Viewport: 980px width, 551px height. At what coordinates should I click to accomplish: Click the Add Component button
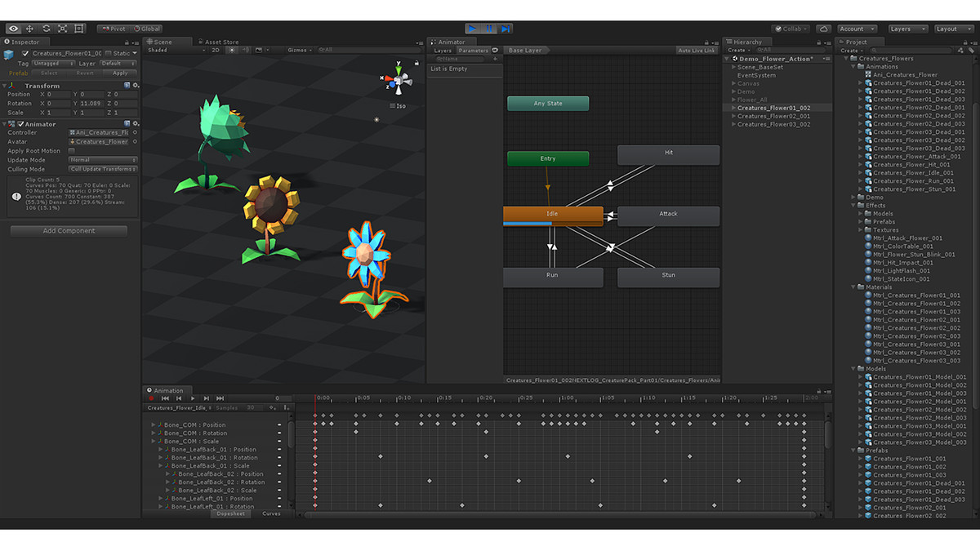[x=68, y=230]
